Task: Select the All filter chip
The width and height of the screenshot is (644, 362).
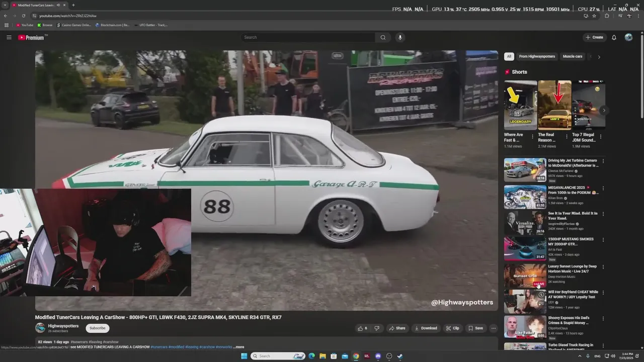Action: (x=509, y=56)
